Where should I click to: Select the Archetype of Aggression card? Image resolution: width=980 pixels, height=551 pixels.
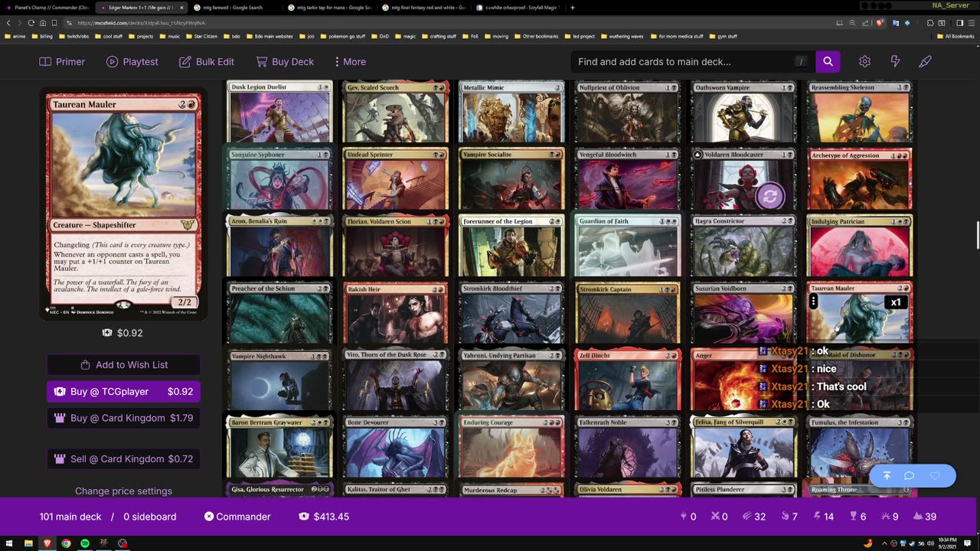pos(859,179)
